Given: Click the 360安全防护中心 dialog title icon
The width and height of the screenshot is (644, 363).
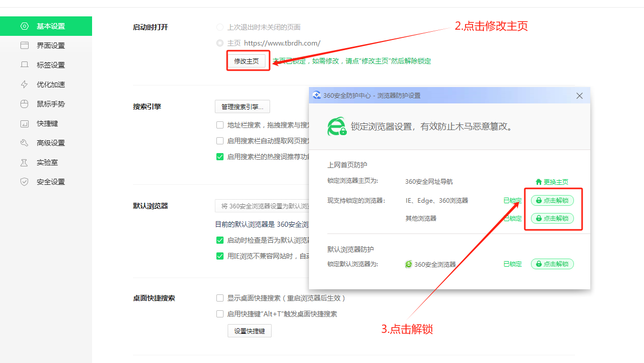Looking at the screenshot, I should [x=317, y=96].
